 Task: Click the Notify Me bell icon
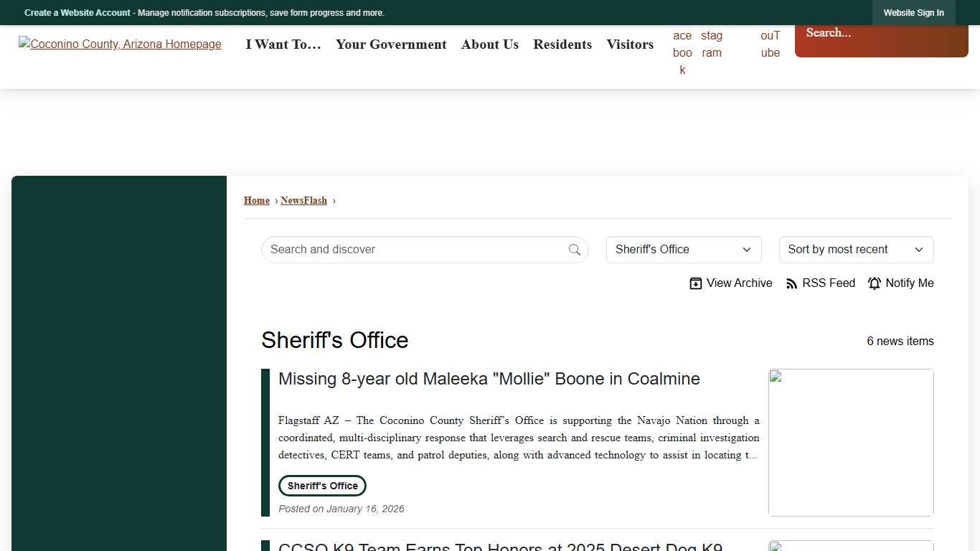point(875,283)
